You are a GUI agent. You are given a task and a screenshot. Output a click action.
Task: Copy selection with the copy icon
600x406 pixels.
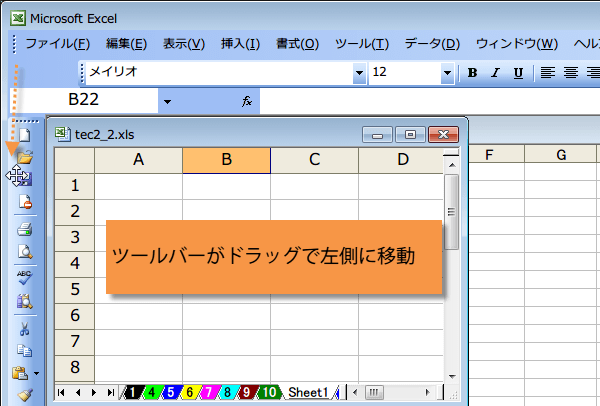point(25,351)
